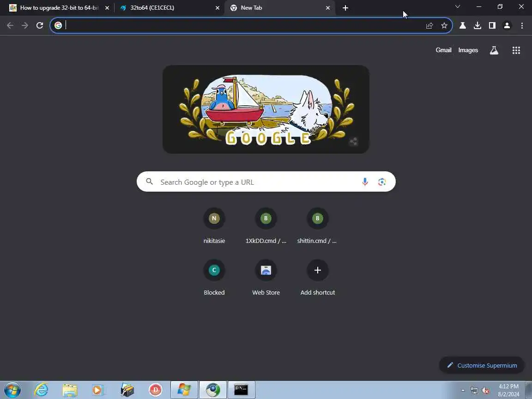Open the profile avatar icon

pyautogui.click(x=507, y=25)
